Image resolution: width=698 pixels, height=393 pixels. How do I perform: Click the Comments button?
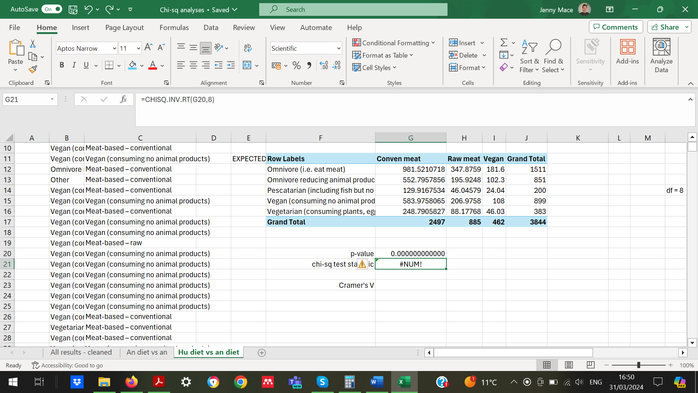pos(616,27)
